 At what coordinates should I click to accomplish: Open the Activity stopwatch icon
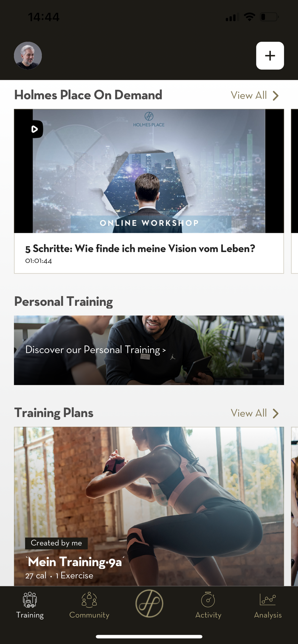[208, 599]
